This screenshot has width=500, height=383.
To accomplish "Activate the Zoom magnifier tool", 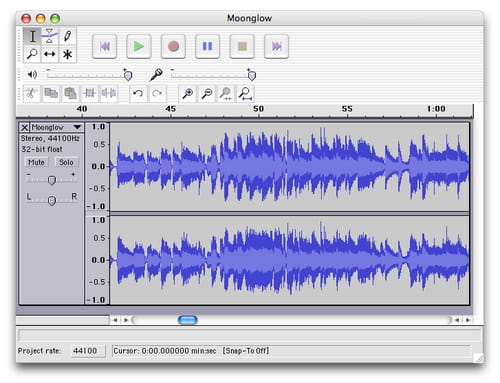I will coord(32,54).
